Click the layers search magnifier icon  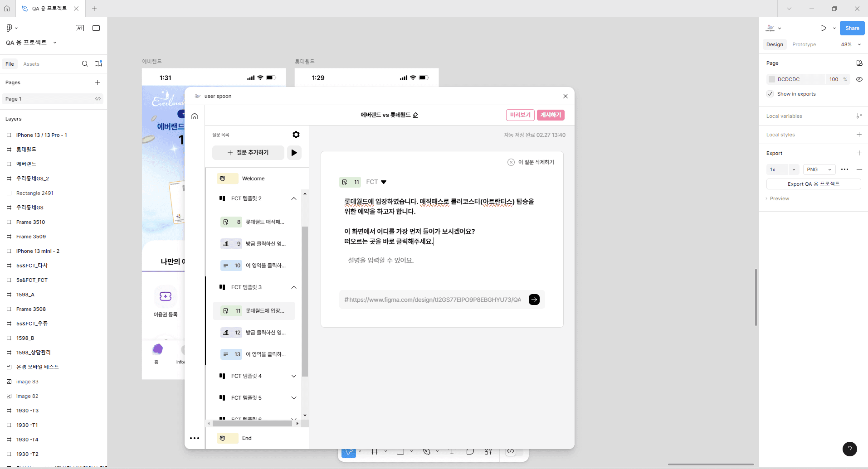click(85, 64)
